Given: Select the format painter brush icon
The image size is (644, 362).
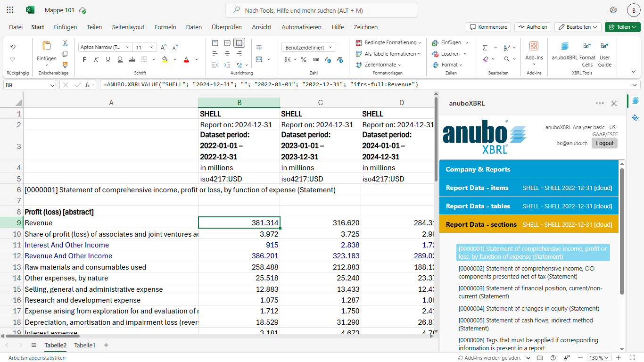Looking at the screenshot, I should [x=65, y=65].
